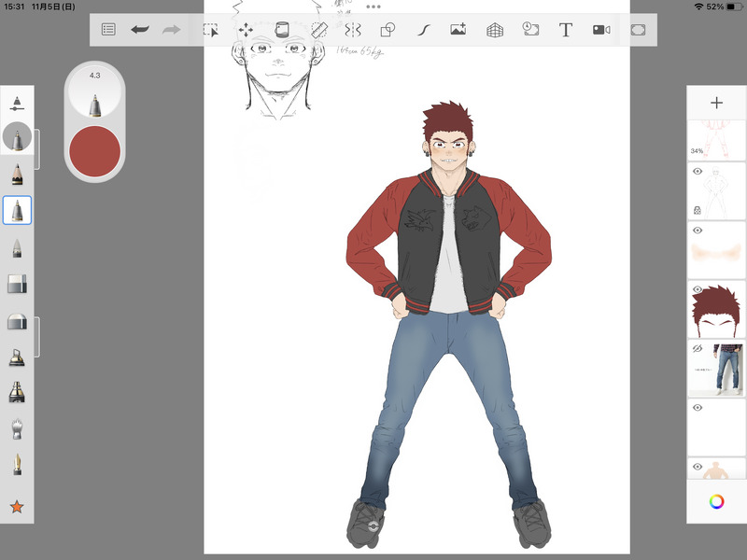The width and height of the screenshot is (747, 560).
Task: Tap the red current color puck
Action: [94, 149]
